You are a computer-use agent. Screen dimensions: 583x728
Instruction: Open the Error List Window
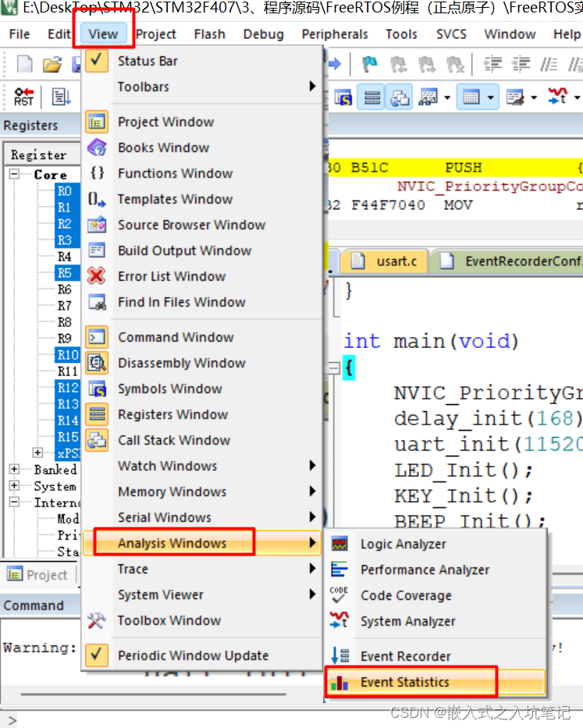pos(202,277)
